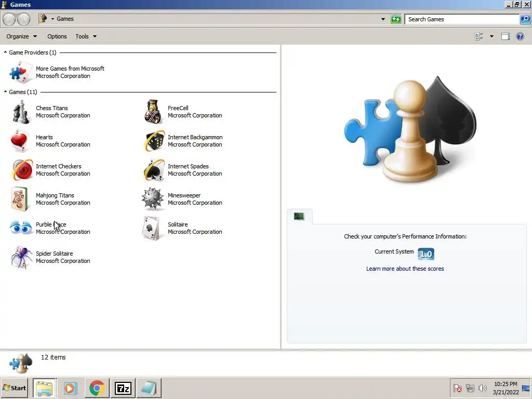Open 7-Zip from the taskbar
Image resolution: width=532 pixels, height=399 pixels.
(123, 388)
